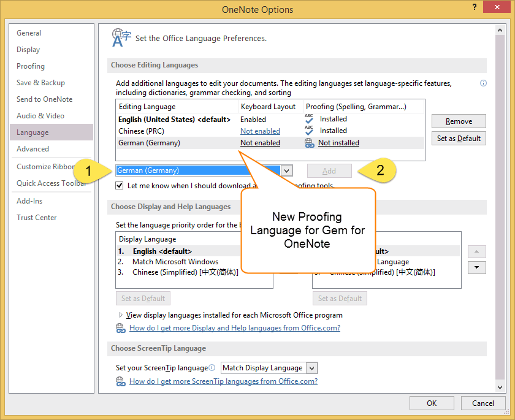The image size is (515, 420).
Task: Select the ScreenTip language combo box
Action: (269, 368)
